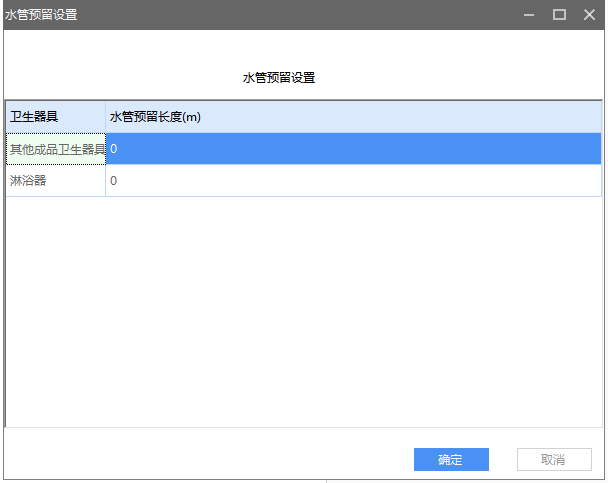Screen dimensions: 608x483
Task: Click the 卫生器具 column header
Action: click(55, 117)
